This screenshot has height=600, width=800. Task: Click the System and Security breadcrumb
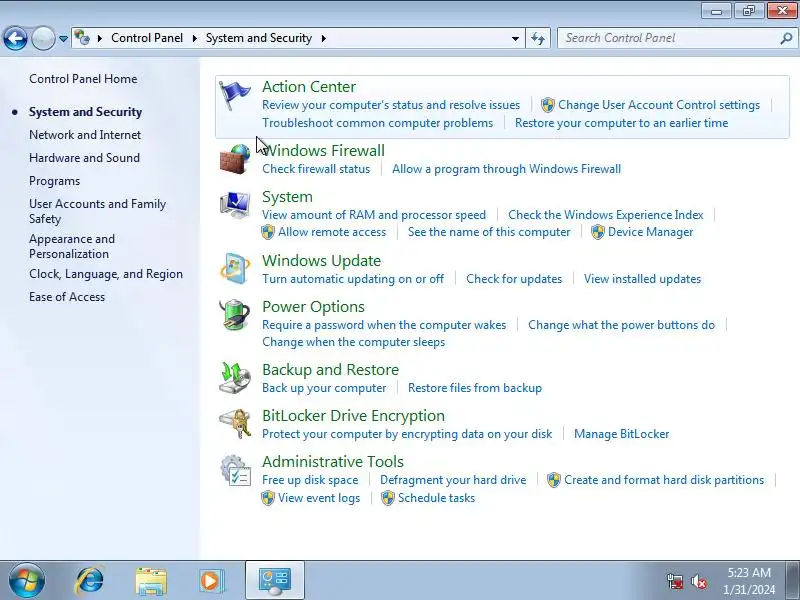click(x=259, y=38)
